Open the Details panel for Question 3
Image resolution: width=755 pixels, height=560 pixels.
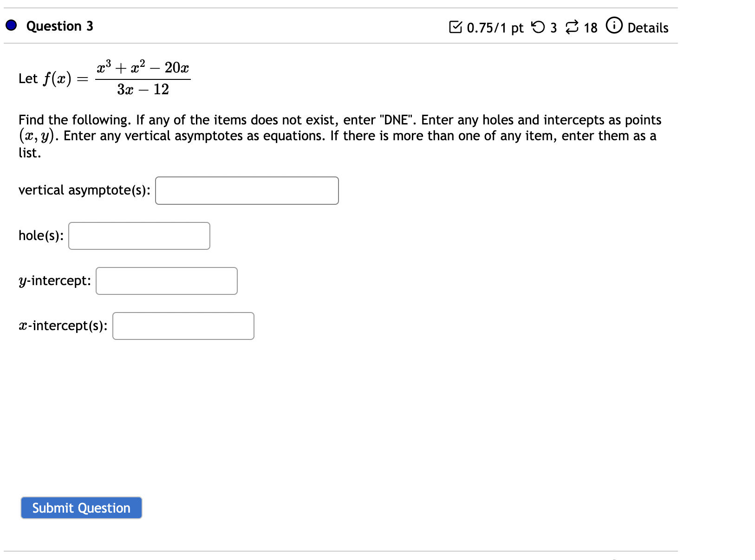(x=648, y=27)
